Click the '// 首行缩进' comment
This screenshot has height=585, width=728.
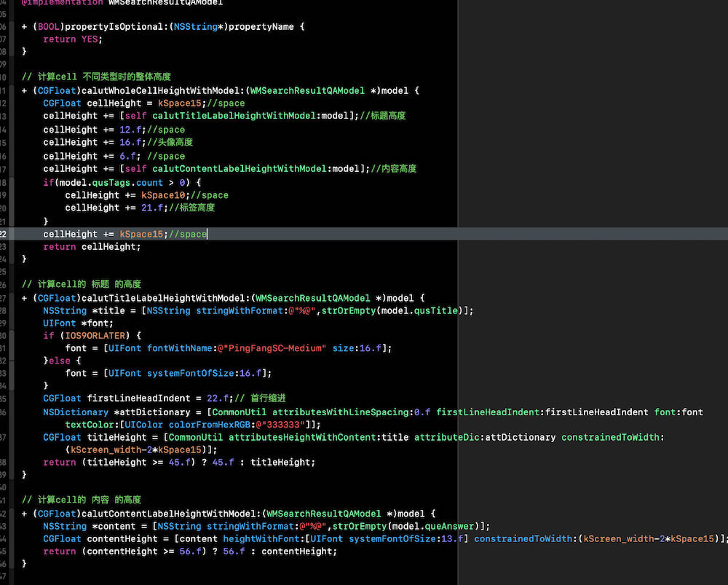pyautogui.click(x=260, y=398)
